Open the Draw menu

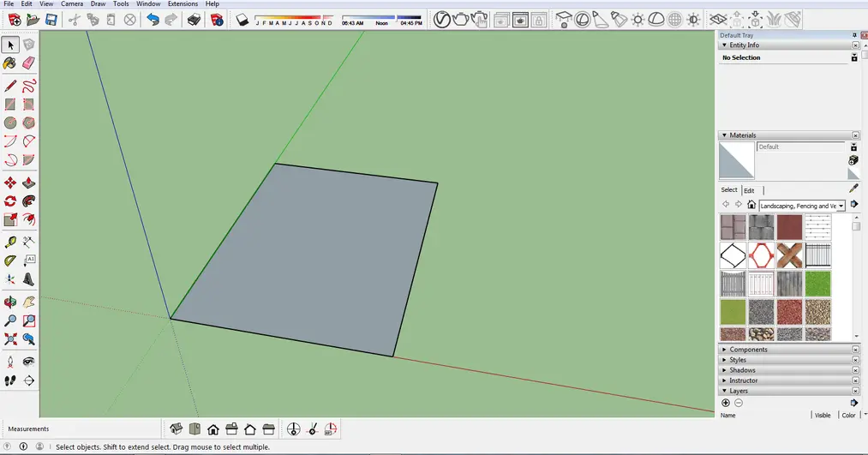coord(98,4)
